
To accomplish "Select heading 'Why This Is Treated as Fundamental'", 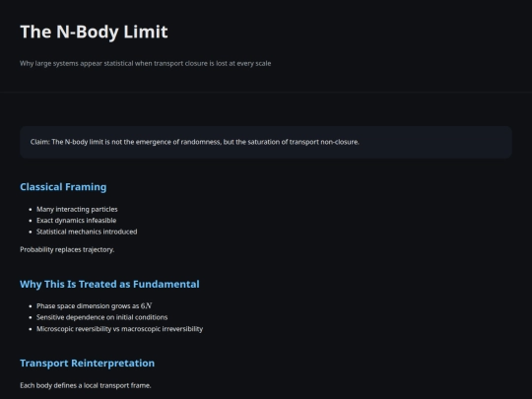I will coord(109,285).
